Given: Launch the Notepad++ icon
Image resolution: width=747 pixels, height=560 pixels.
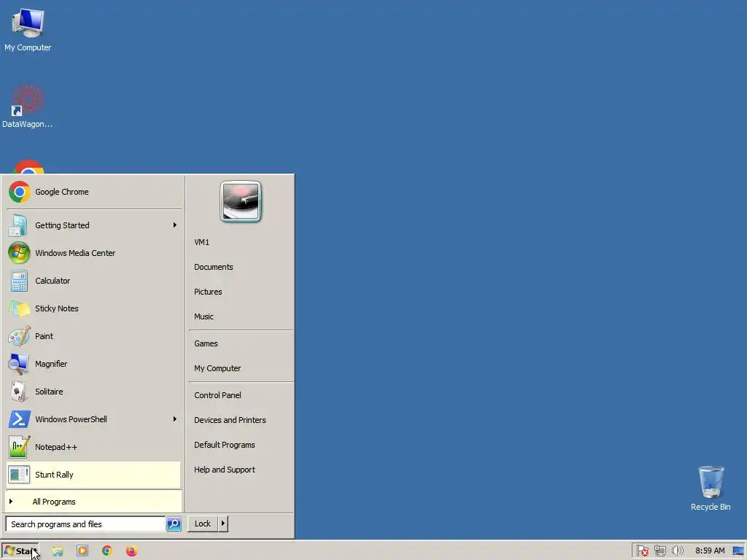Looking at the screenshot, I should (x=18, y=447).
